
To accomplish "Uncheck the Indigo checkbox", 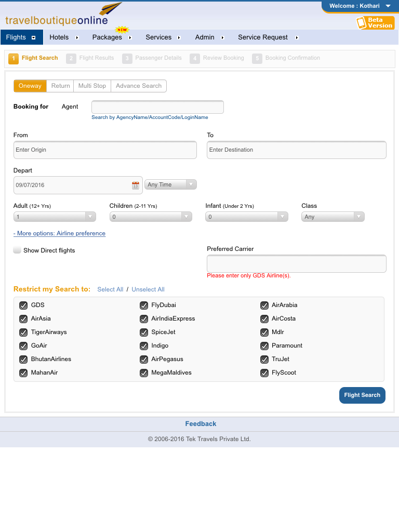I will tap(144, 346).
